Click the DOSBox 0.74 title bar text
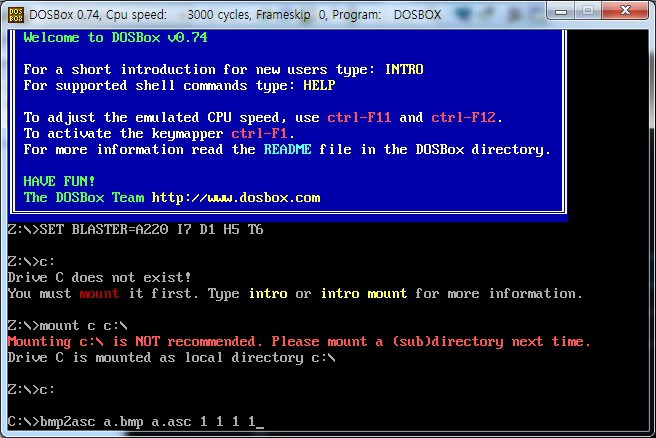 (x=235, y=15)
